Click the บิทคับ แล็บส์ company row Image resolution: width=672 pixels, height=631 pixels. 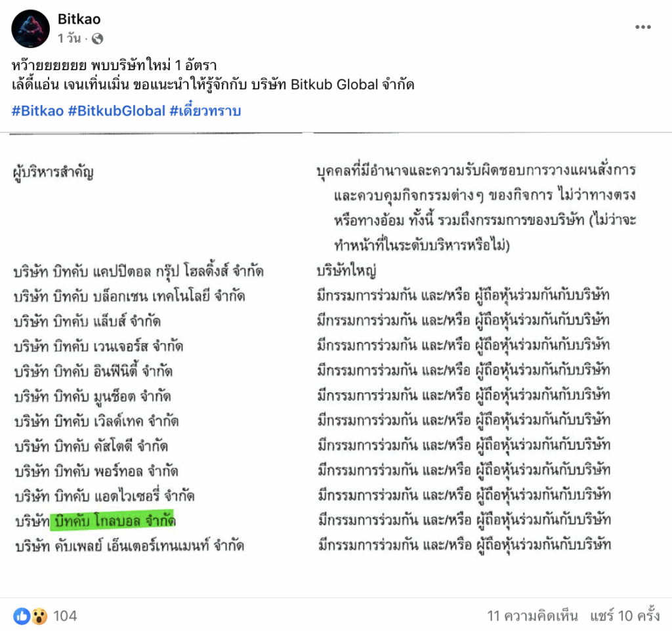click(x=87, y=321)
